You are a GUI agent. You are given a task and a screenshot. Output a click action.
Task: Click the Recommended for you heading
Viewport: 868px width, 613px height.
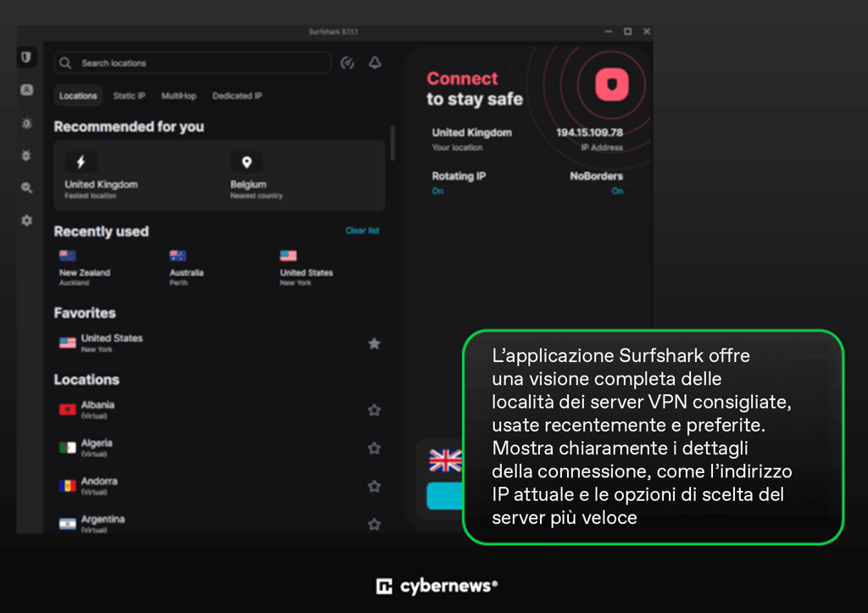coord(129,127)
